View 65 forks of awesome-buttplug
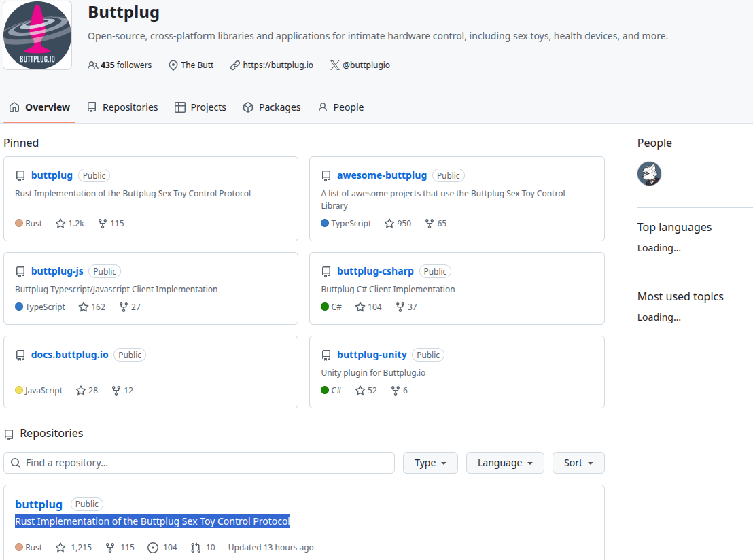Viewport: 753px width, 560px height. [x=436, y=224]
